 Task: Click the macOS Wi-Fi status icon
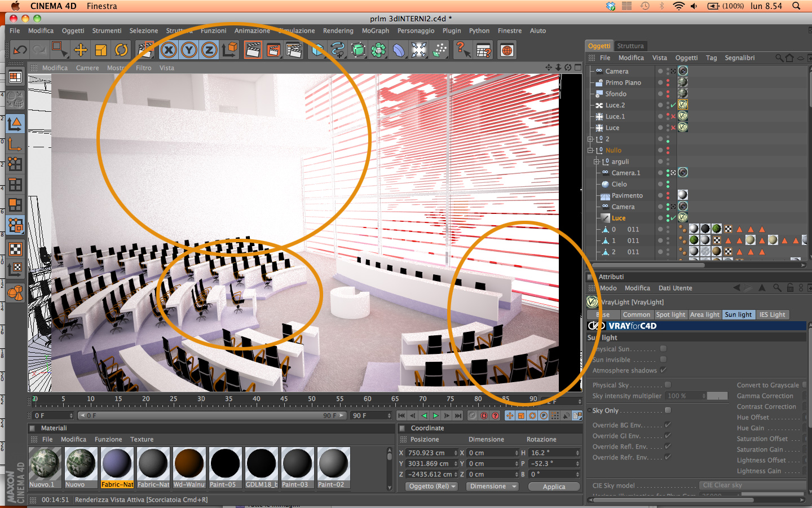click(x=679, y=6)
